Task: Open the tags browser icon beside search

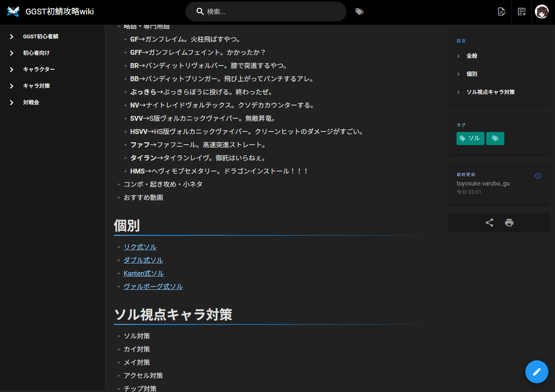Action: (360, 12)
